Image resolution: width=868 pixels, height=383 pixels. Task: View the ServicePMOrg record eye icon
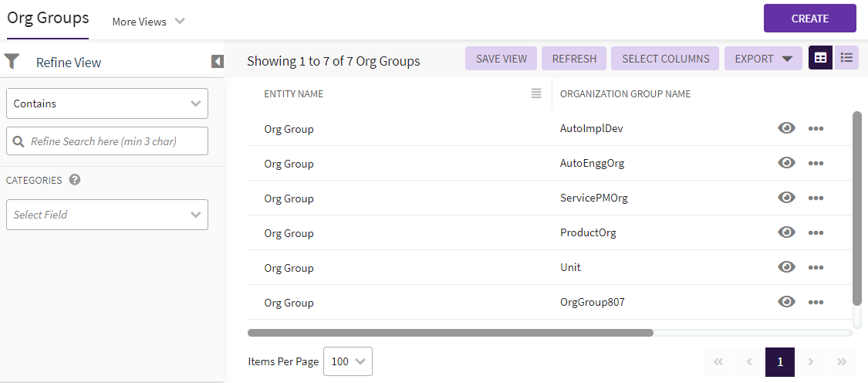pyautogui.click(x=786, y=198)
